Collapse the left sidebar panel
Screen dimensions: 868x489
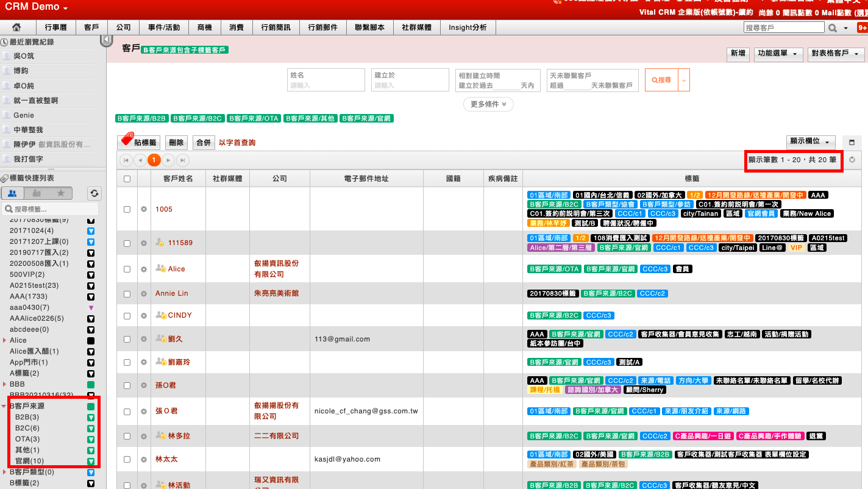[106, 40]
